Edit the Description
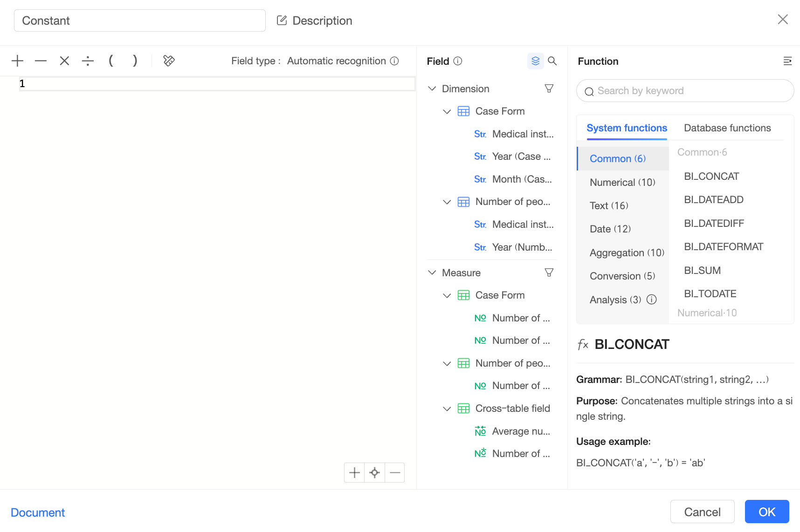The height and width of the screenshot is (532, 800). [314, 20]
